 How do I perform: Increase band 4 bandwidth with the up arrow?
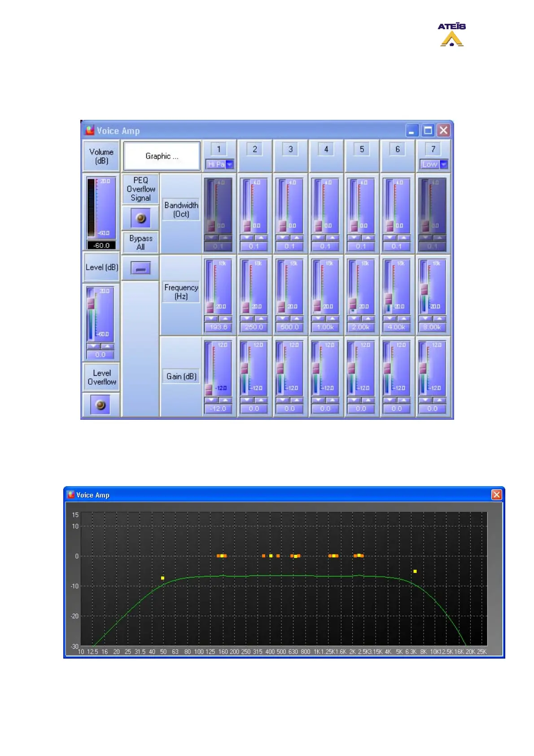tap(332, 238)
